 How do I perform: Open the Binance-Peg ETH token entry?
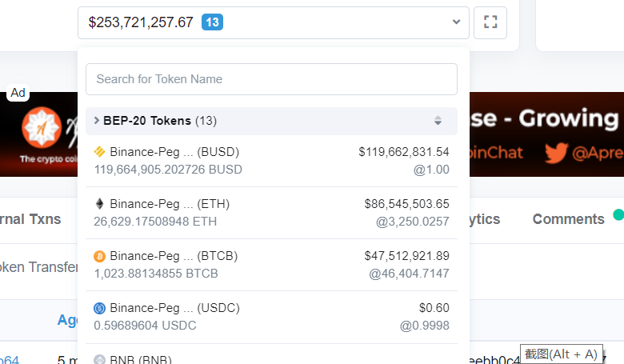coord(271,213)
